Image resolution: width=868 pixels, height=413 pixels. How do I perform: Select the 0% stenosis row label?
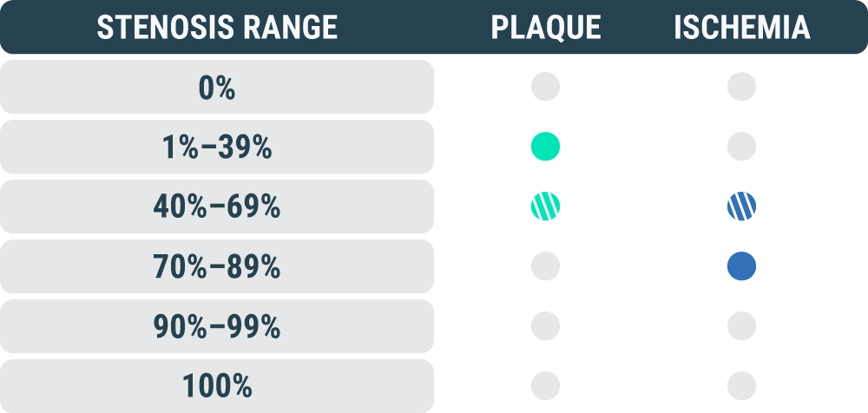pyautogui.click(x=217, y=88)
